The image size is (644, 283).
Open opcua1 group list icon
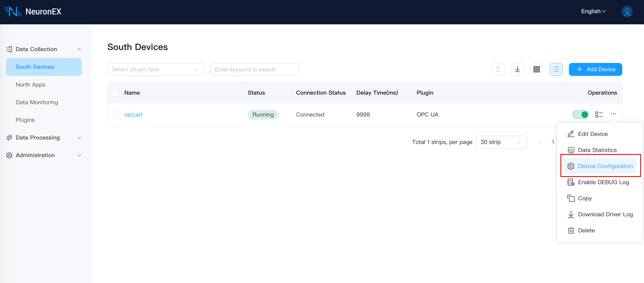pyautogui.click(x=599, y=114)
